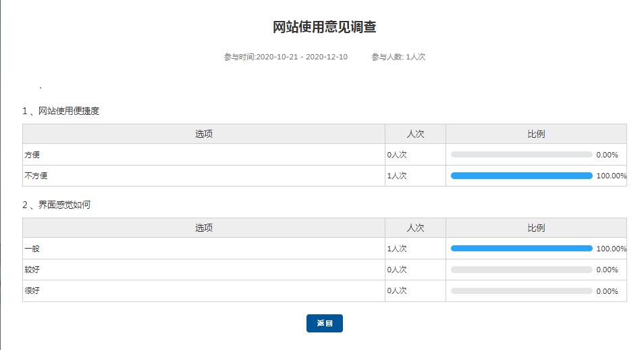644x350 pixels.
Task: Click the 不方便 option row label
Action: [x=36, y=176]
